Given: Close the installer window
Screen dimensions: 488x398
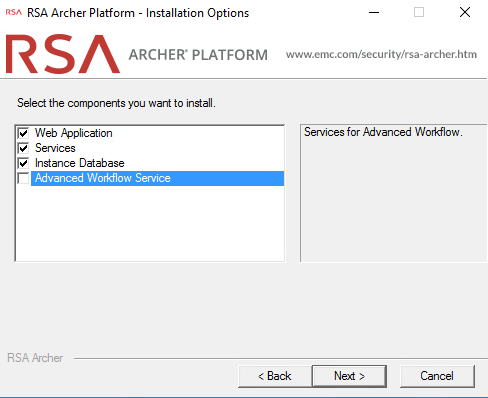Looking at the screenshot, I should click(x=465, y=13).
